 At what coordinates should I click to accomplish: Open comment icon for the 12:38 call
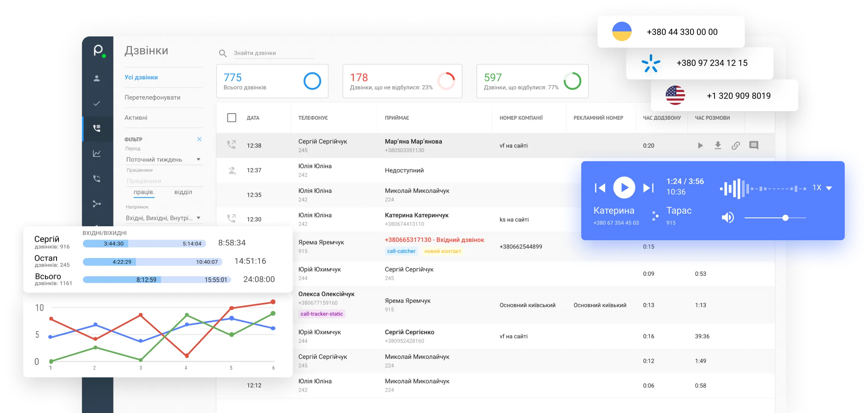pyautogui.click(x=754, y=145)
